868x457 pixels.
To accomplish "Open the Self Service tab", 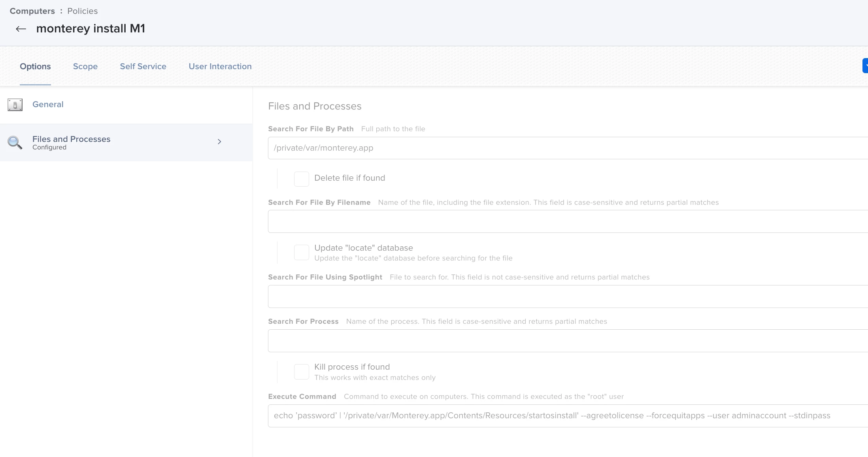I will click(143, 66).
